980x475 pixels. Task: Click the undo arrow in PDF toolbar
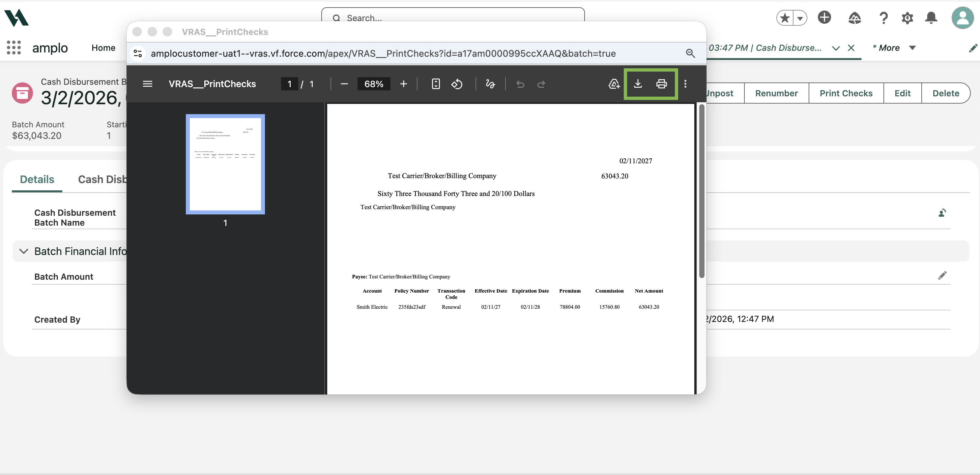[520, 84]
